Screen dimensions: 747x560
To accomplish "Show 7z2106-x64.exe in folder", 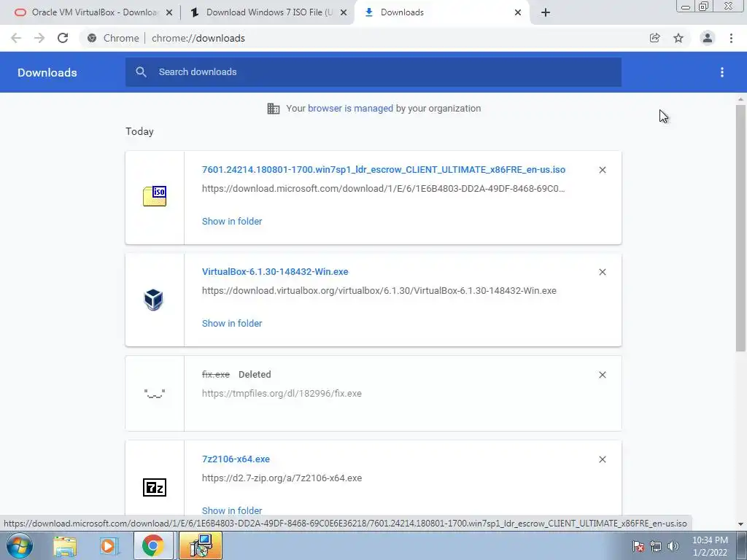I will coord(232,510).
